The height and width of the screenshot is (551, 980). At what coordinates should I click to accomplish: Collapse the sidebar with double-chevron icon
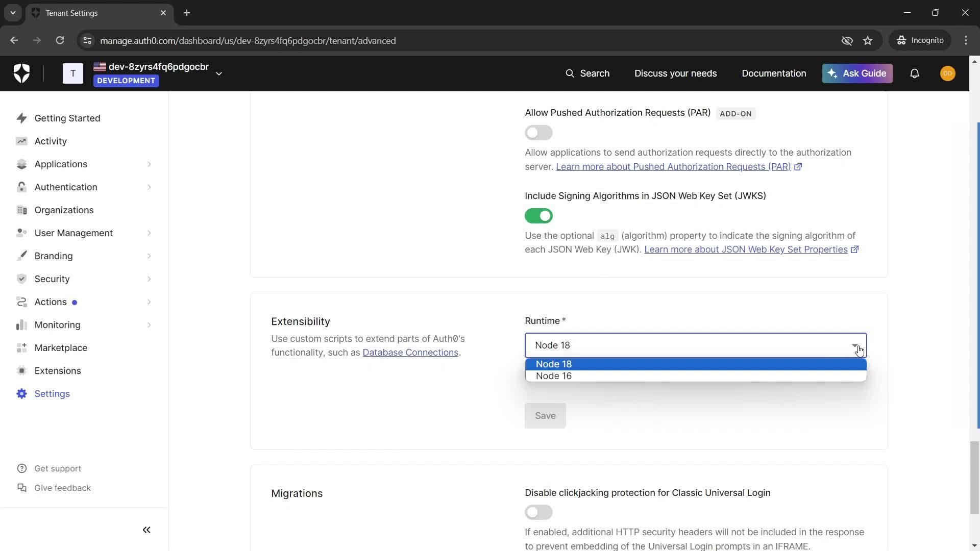(x=146, y=530)
